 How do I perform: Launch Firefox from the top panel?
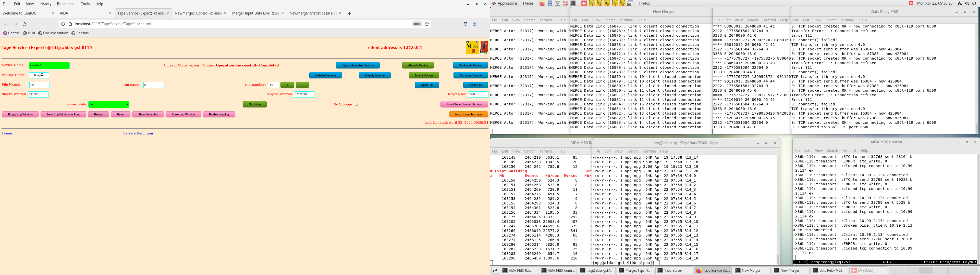(542, 3)
